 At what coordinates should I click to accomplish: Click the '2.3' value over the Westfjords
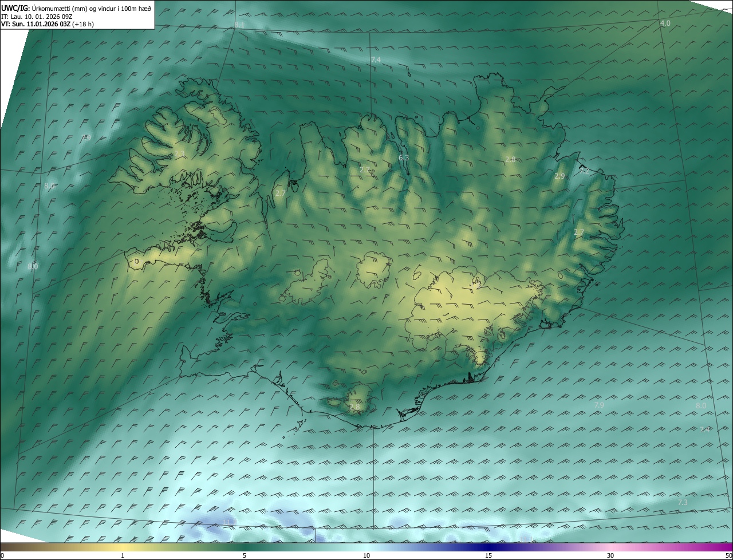tap(179, 153)
